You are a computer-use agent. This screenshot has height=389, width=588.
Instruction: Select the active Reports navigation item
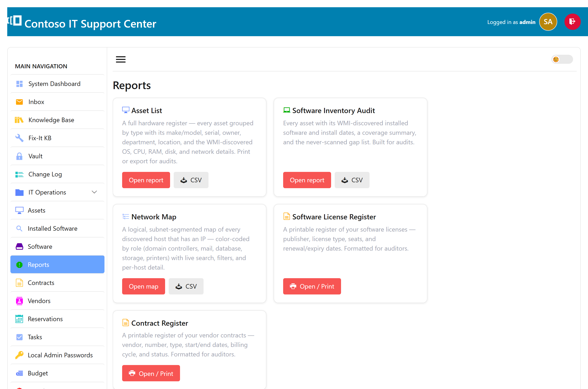coord(57,264)
